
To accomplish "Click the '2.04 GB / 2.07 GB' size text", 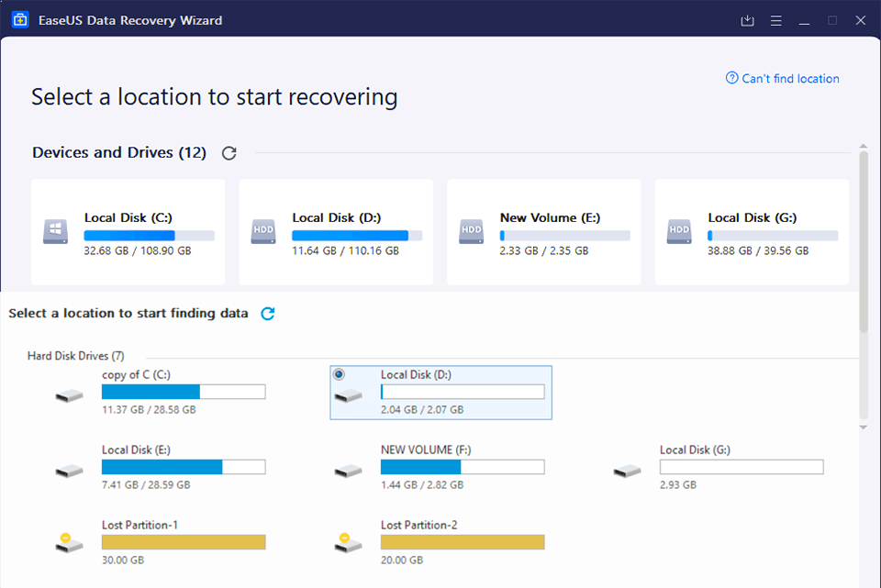I will coord(422,410).
